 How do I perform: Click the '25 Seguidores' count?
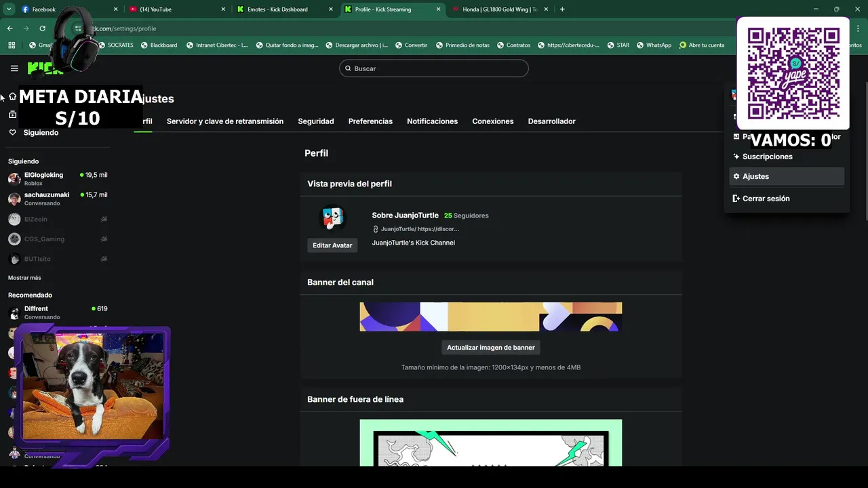(466, 216)
